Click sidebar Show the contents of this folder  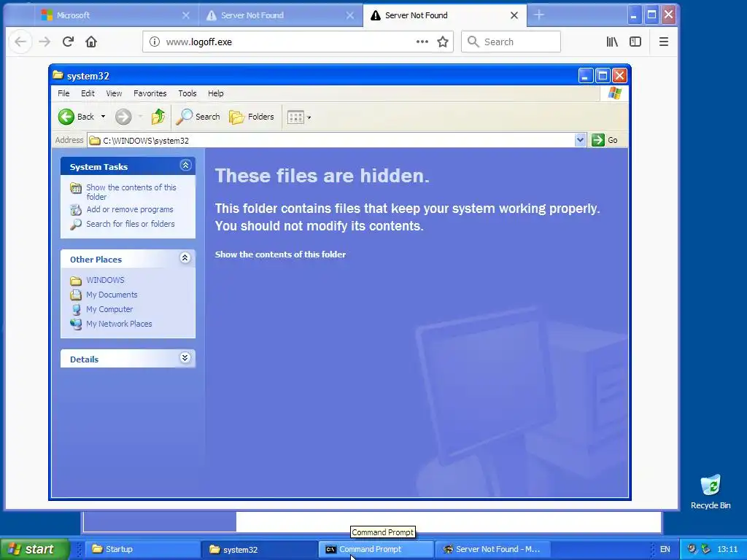[131, 192]
